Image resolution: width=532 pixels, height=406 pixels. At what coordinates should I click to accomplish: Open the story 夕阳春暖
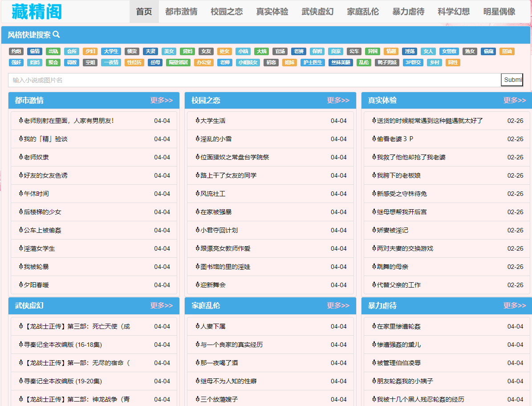37,285
